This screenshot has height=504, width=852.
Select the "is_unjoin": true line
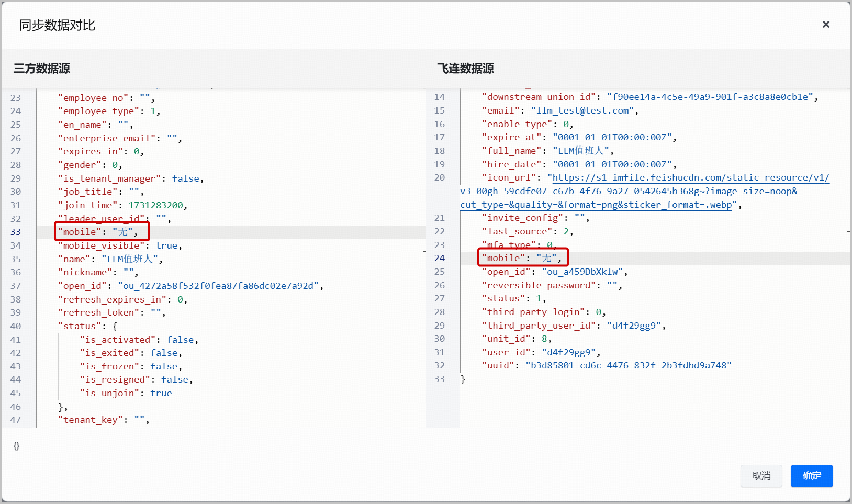pos(126,393)
